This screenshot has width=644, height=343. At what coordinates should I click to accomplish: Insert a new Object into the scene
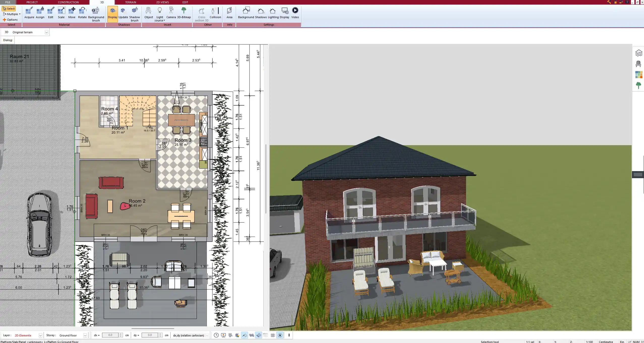pos(148,12)
